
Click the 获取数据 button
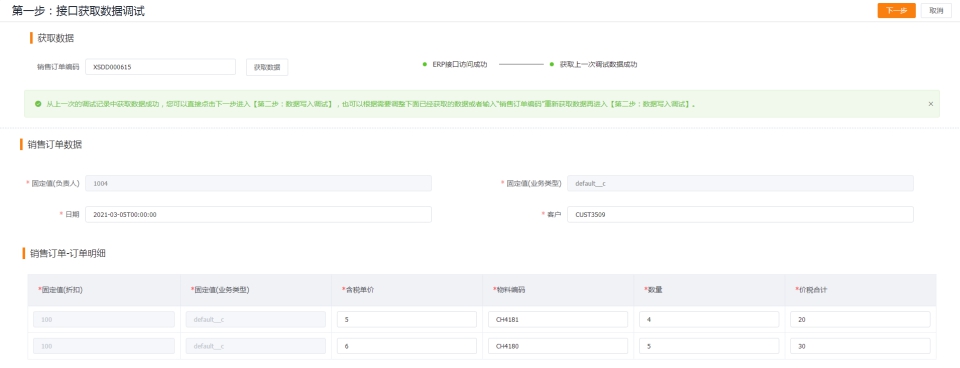[267, 67]
